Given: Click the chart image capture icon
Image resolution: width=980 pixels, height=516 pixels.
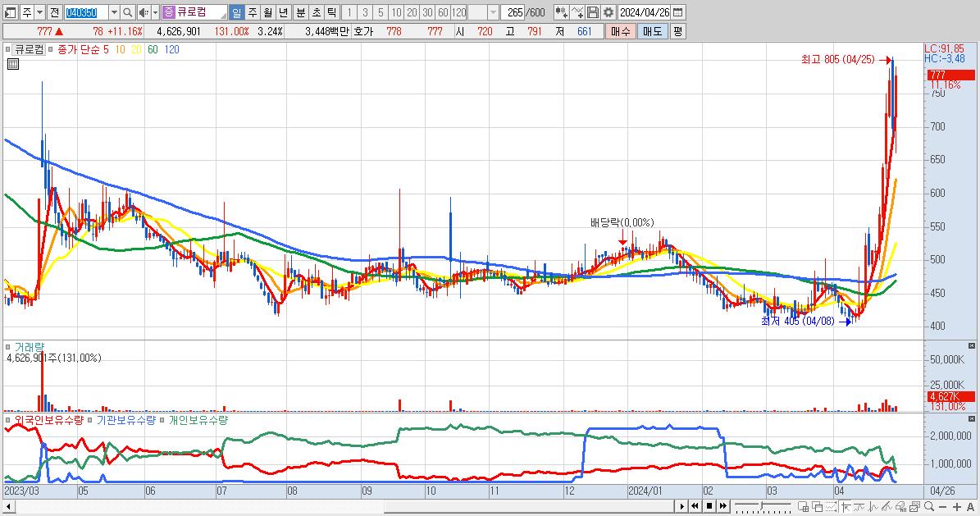Looking at the screenshot, I should pyautogui.click(x=914, y=506).
